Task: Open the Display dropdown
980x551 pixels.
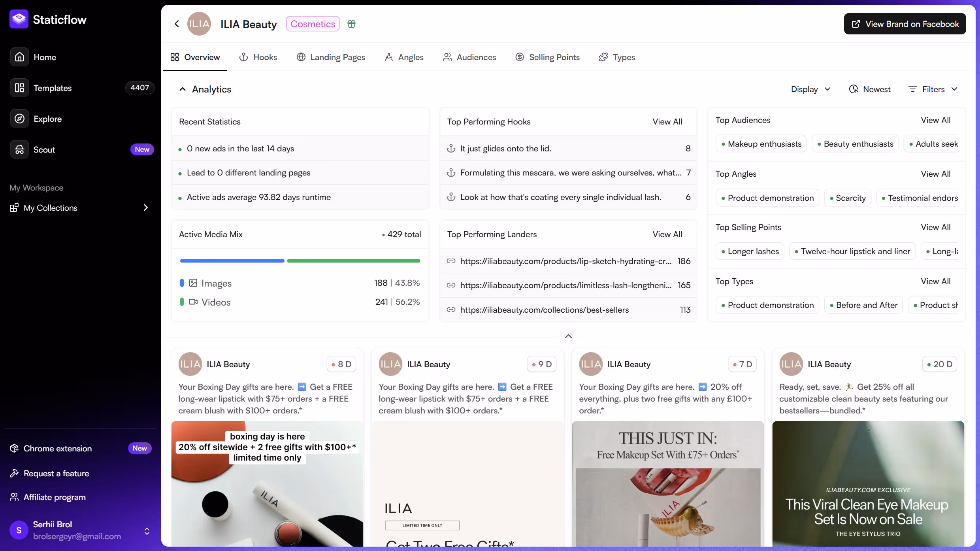Action: [x=810, y=89]
